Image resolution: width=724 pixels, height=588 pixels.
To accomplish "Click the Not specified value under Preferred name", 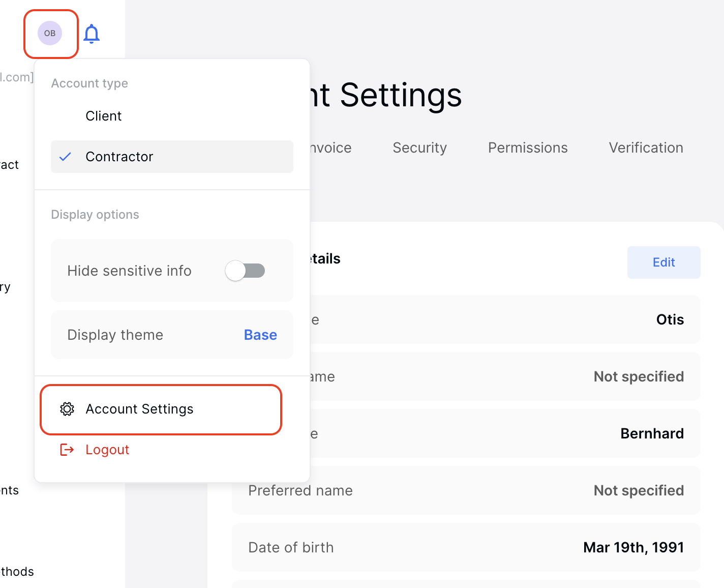I will coord(639,490).
